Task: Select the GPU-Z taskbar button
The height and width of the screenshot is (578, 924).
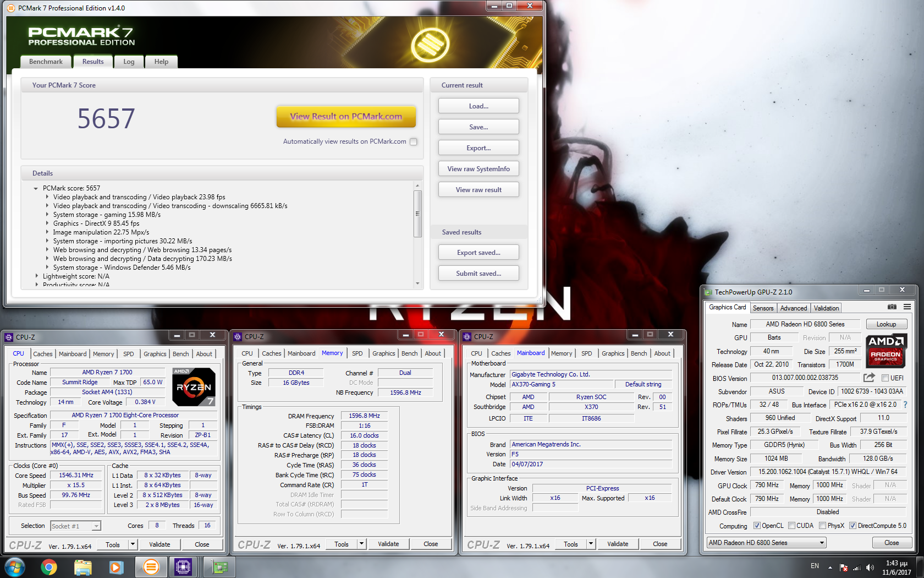Action: coord(219,567)
